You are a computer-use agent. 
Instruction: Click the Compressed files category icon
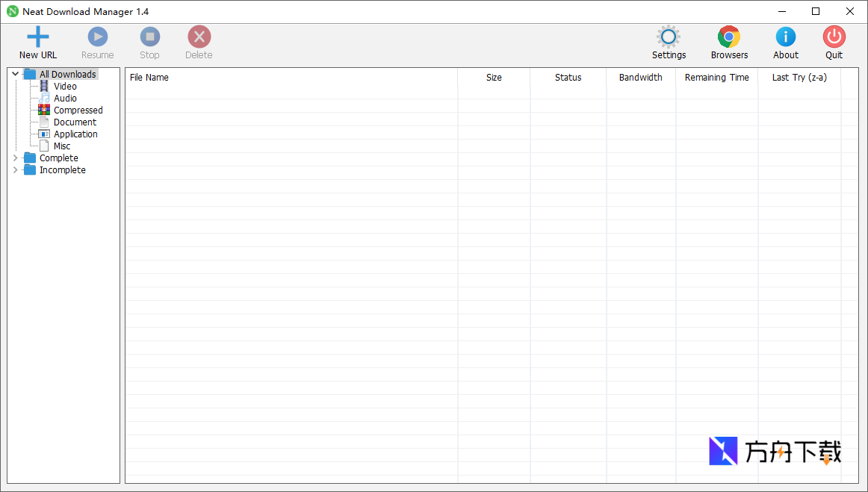(x=44, y=110)
